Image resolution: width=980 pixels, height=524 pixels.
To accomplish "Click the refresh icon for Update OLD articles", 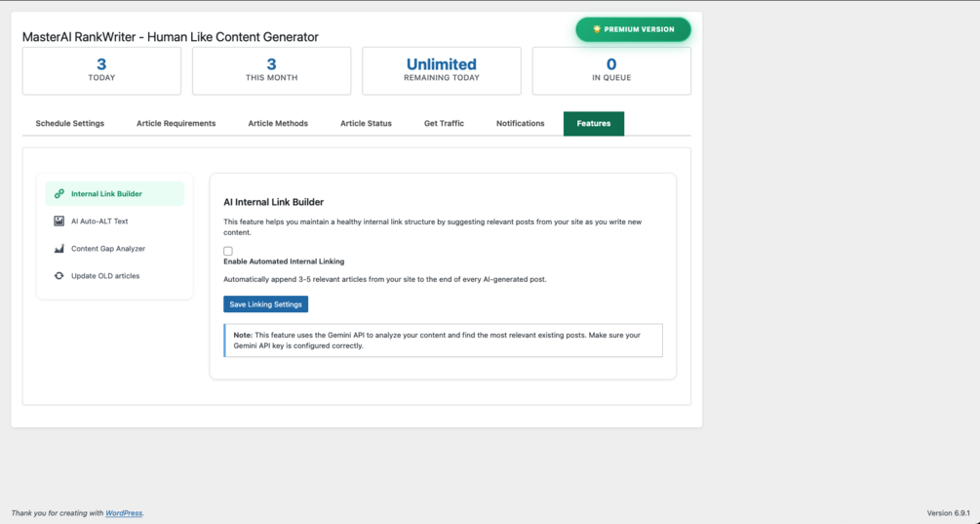I will tap(59, 276).
